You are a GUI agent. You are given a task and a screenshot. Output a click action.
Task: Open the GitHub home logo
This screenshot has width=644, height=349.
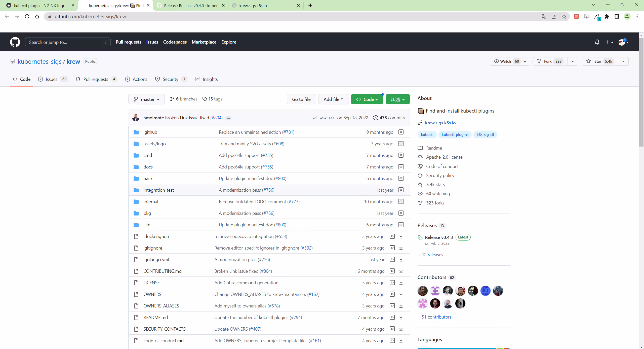coord(15,42)
